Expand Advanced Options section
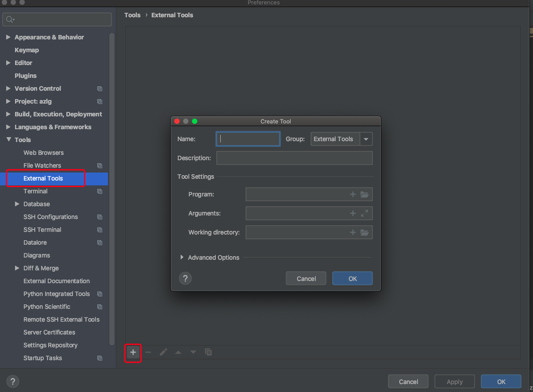This screenshot has height=392, width=533. [x=182, y=257]
